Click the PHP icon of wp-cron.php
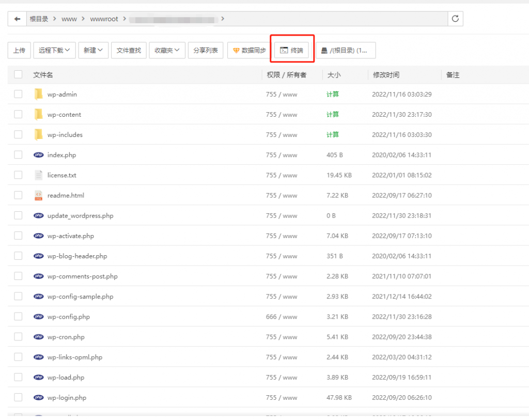The height and width of the screenshot is (420, 529). (x=38, y=337)
